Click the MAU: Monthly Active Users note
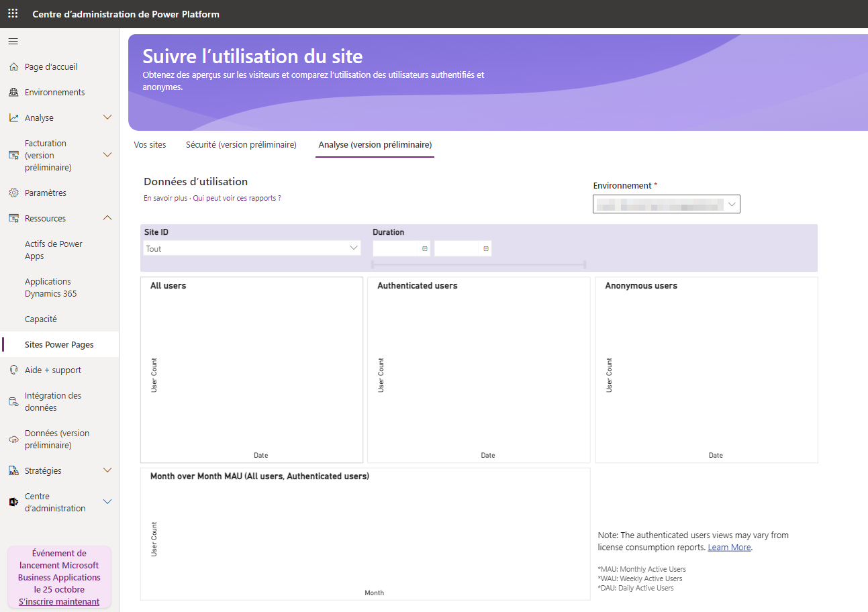868x612 pixels. click(642, 569)
